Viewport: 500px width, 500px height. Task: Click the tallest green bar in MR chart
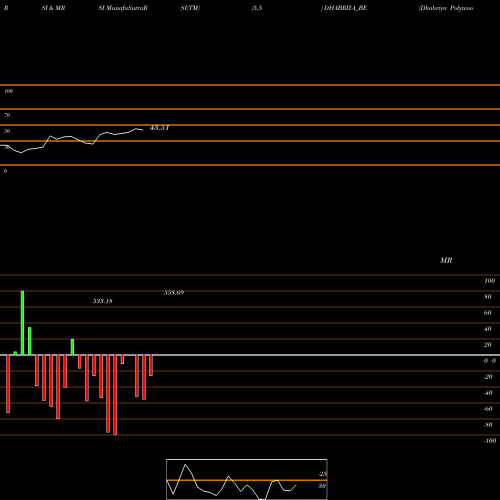[22, 323]
